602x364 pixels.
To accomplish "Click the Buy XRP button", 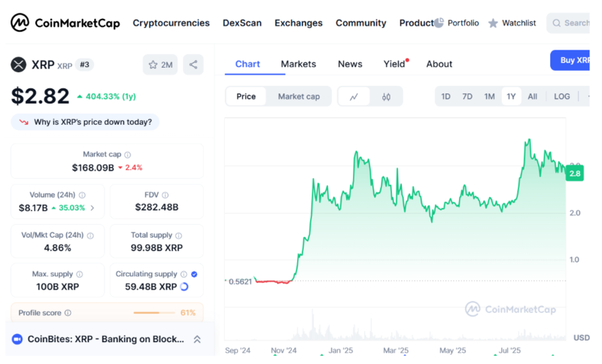I will pos(572,60).
